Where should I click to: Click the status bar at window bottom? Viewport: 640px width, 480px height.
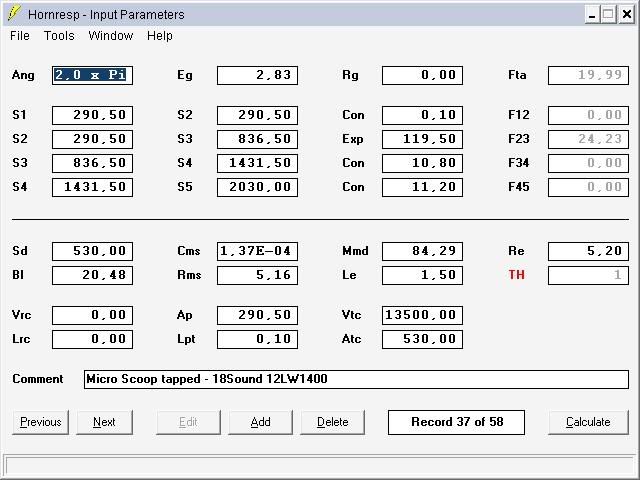320,465
